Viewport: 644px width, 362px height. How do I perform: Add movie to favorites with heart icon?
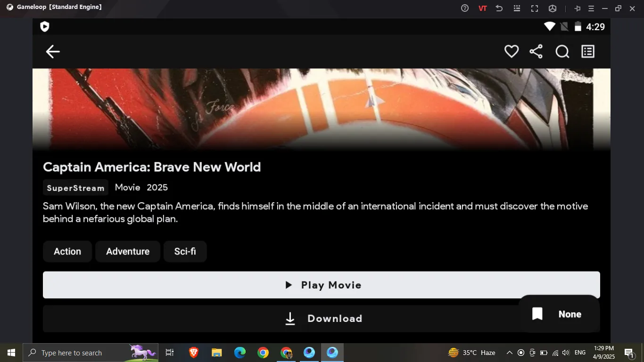(512, 51)
